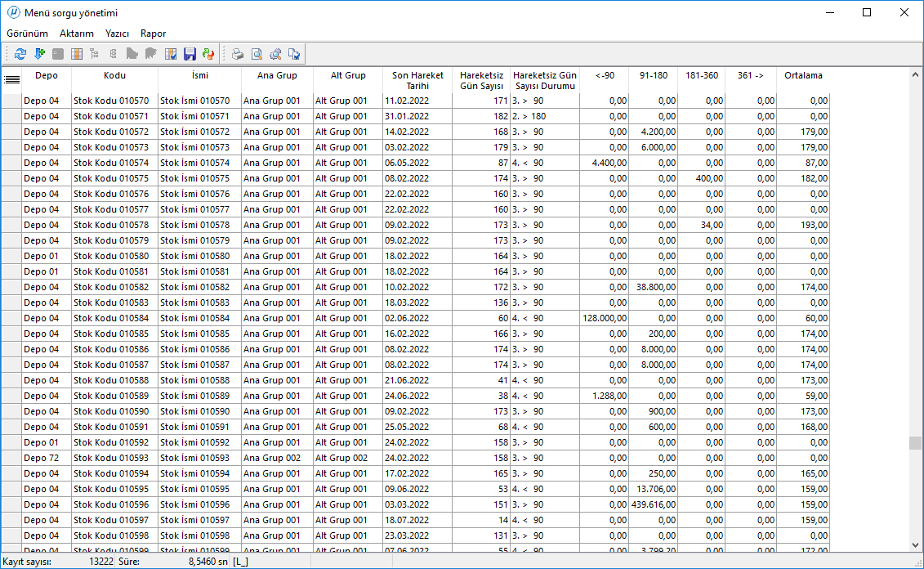
Task: Click the blue down-arrow with plus icon
Action: pyautogui.click(x=38, y=54)
